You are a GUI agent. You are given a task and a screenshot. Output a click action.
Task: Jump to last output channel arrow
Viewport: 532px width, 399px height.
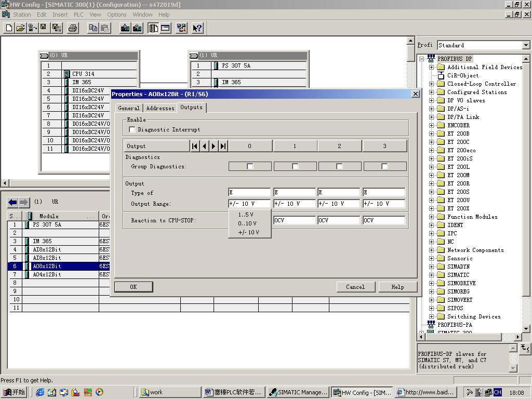(223, 146)
